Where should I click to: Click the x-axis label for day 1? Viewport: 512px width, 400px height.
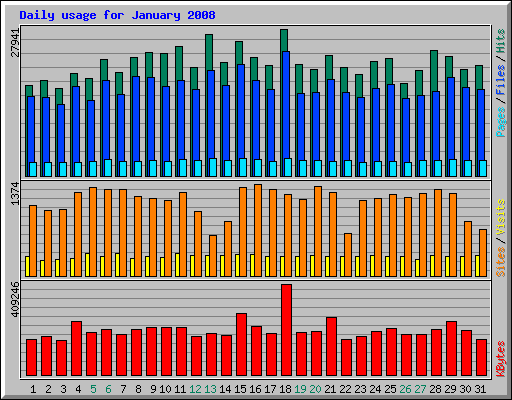click(33, 389)
